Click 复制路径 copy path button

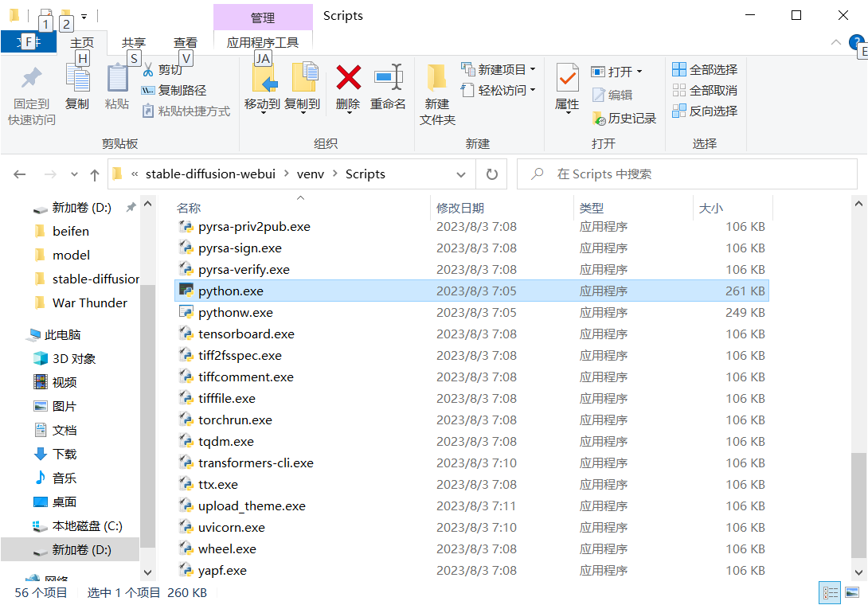[174, 90]
